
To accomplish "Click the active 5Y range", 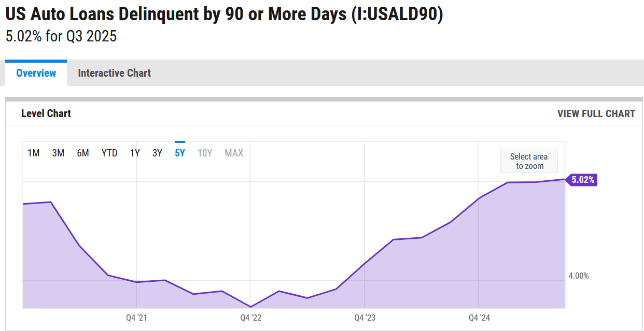I will 180,153.
